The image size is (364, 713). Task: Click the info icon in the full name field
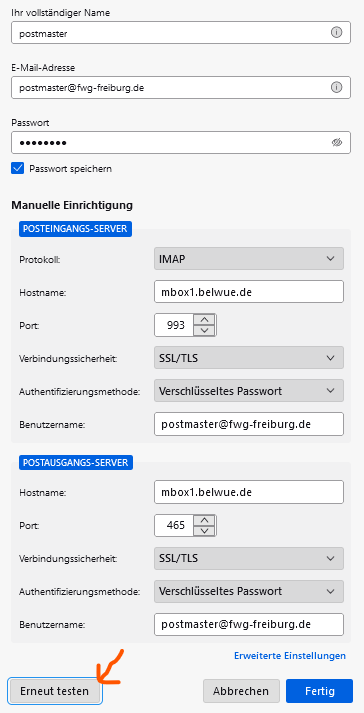336,33
